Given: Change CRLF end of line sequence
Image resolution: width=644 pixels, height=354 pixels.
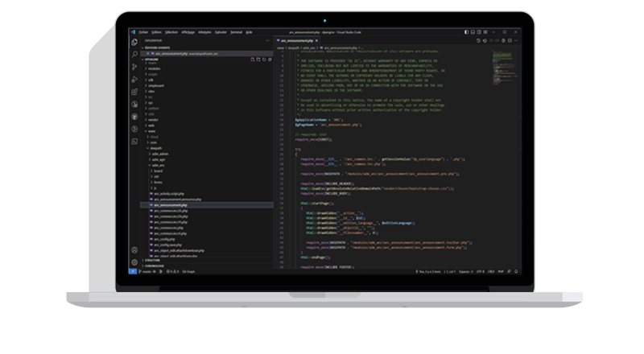Looking at the screenshot, I should click(x=491, y=271).
